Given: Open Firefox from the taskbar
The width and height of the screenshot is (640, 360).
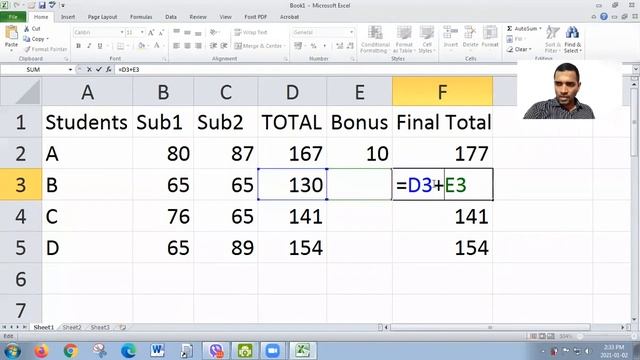Looking at the screenshot, I should (x=41, y=351).
